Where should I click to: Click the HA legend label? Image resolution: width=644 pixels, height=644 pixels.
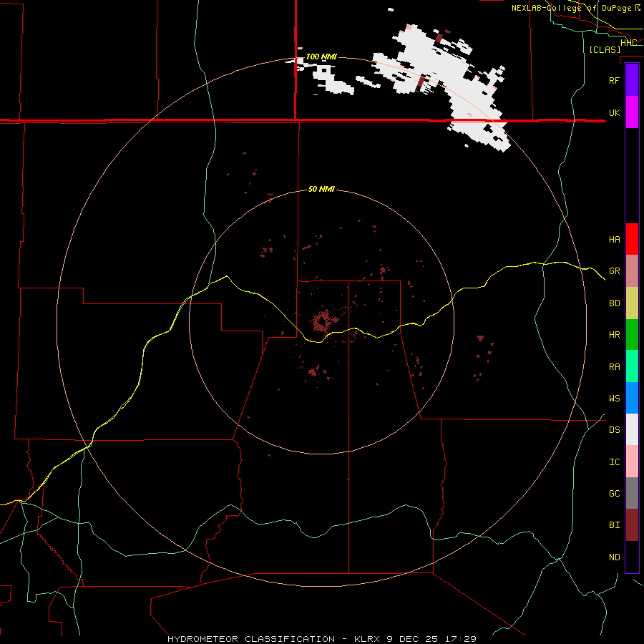tap(614, 239)
